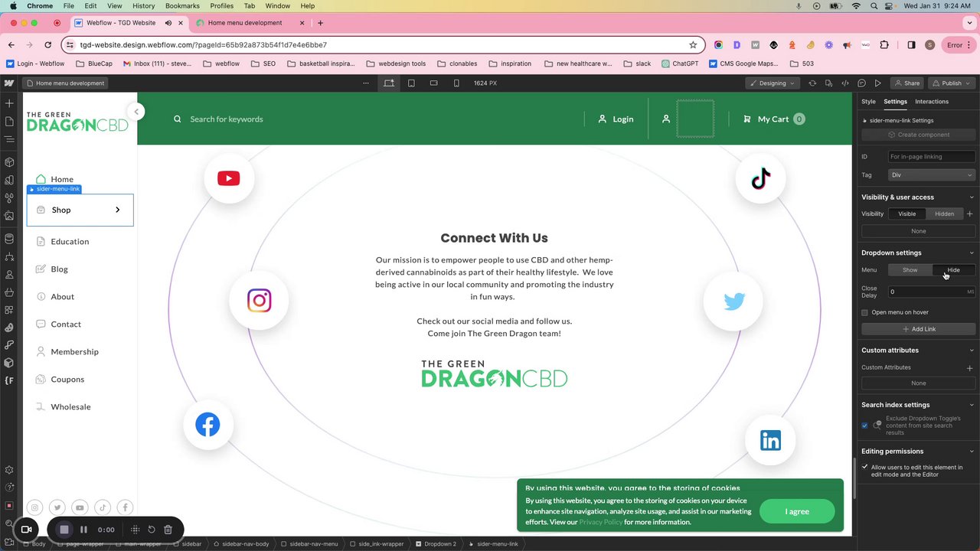Viewport: 980px width, 551px height.
Task: Click the Login link in header
Action: (616, 119)
